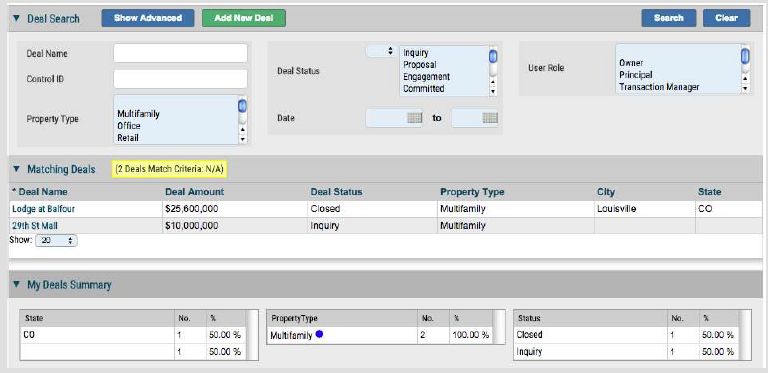Click the User Role list scrollbar thumb
Viewport: 768px width, 373px height.
point(745,55)
